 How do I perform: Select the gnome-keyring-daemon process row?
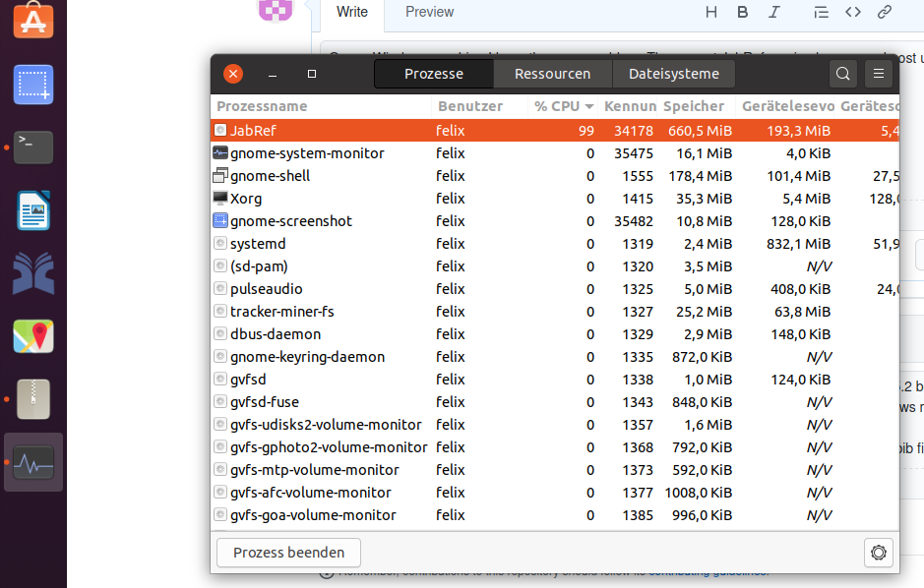(x=555, y=357)
